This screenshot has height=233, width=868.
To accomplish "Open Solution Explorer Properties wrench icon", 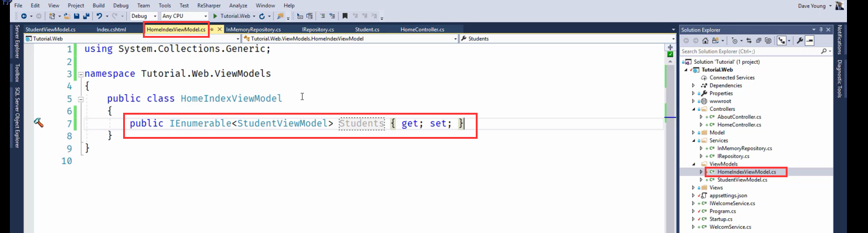I will (x=800, y=40).
